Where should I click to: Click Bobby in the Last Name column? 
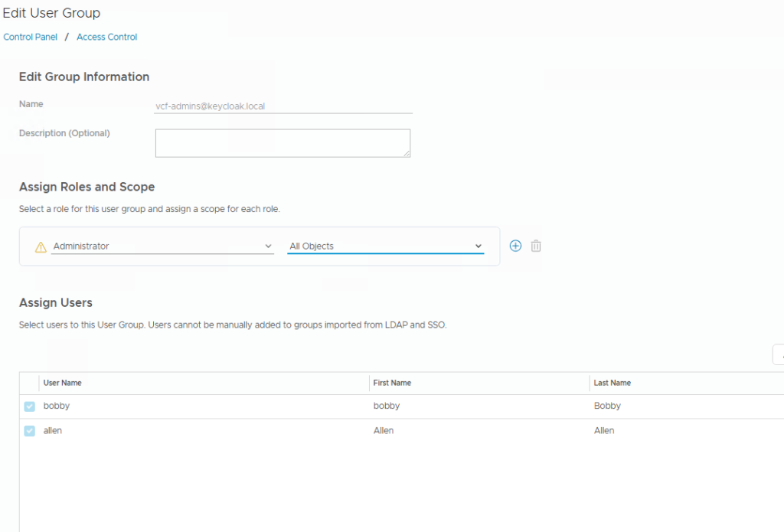point(607,406)
